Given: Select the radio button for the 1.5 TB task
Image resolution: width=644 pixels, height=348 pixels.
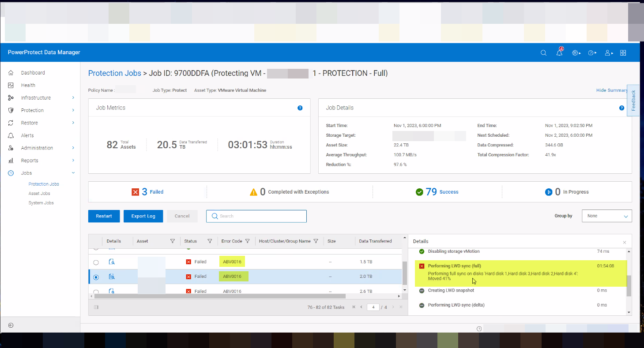Looking at the screenshot, I should pos(96,262).
